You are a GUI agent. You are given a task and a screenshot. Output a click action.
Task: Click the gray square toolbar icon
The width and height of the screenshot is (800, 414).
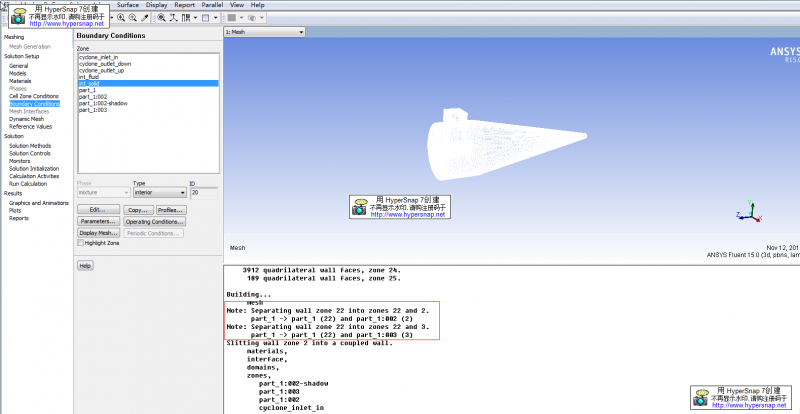point(232,17)
